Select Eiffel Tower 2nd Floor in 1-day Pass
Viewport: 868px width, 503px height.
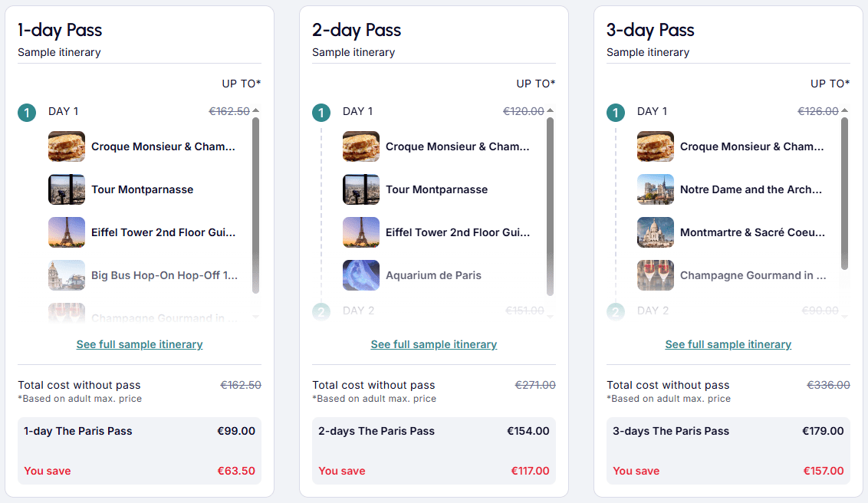pos(163,232)
